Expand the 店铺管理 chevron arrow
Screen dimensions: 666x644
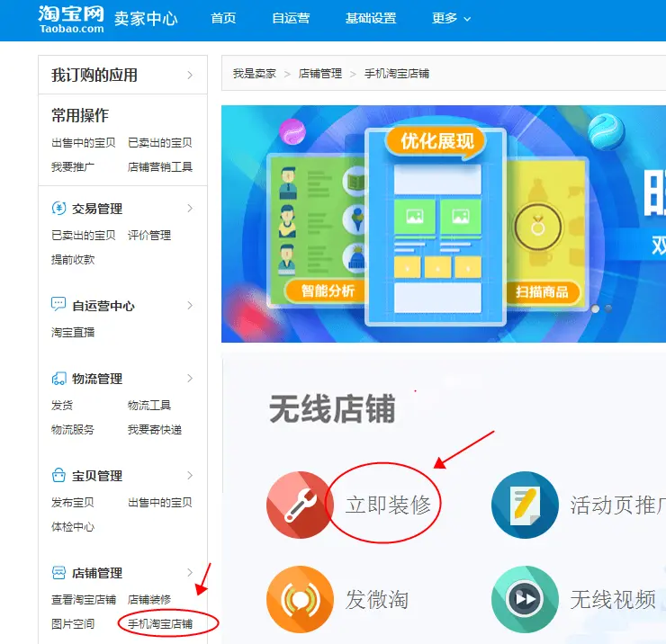tap(190, 572)
